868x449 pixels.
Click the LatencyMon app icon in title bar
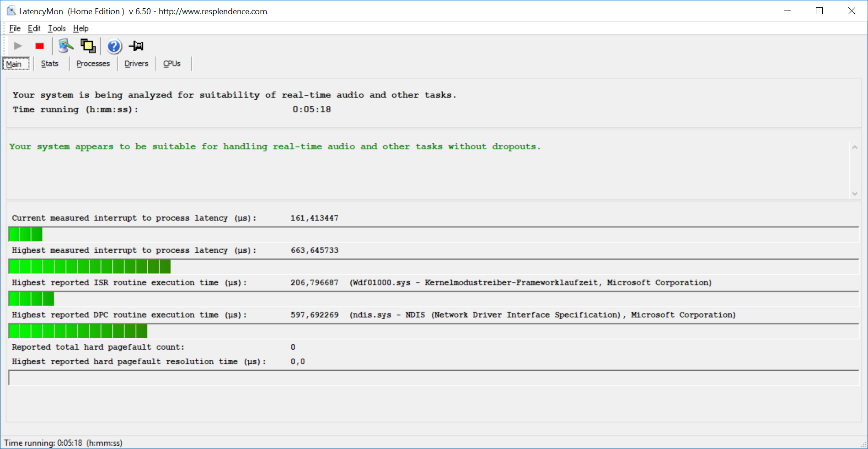point(11,11)
